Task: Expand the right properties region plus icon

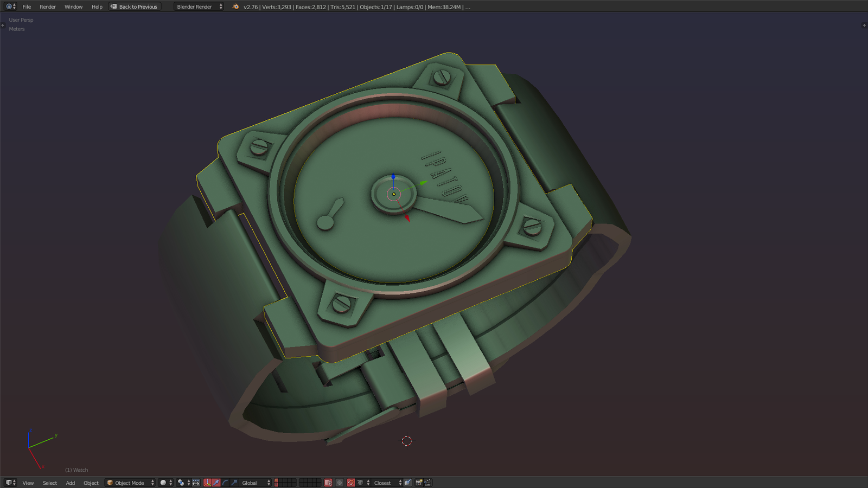Action: pyautogui.click(x=864, y=25)
